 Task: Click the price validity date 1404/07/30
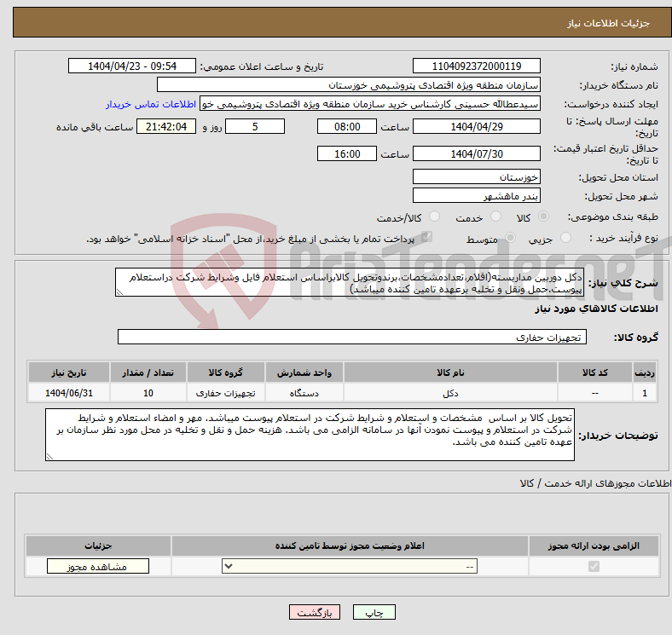click(x=476, y=153)
